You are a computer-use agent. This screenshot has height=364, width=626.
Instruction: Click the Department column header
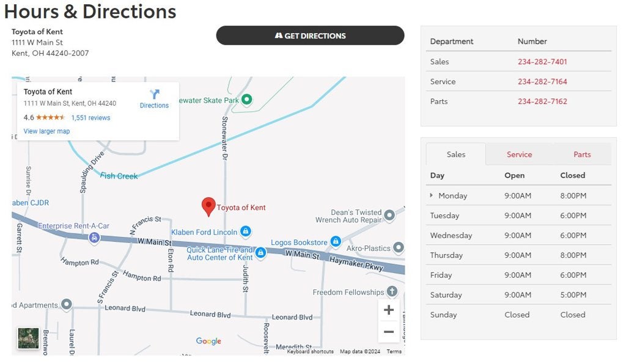click(452, 42)
